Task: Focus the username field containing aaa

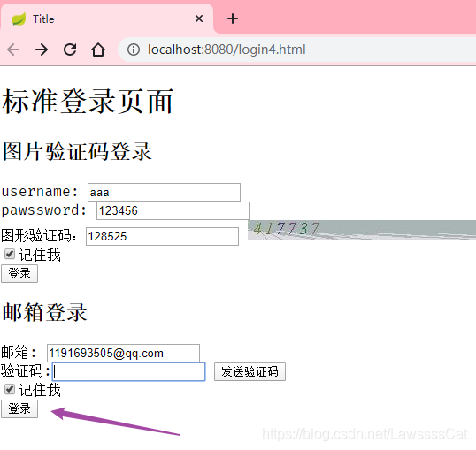Action: pos(164,192)
